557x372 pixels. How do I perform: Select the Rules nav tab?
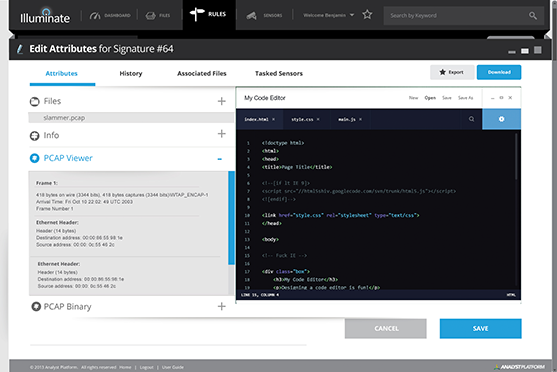[x=209, y=15]
